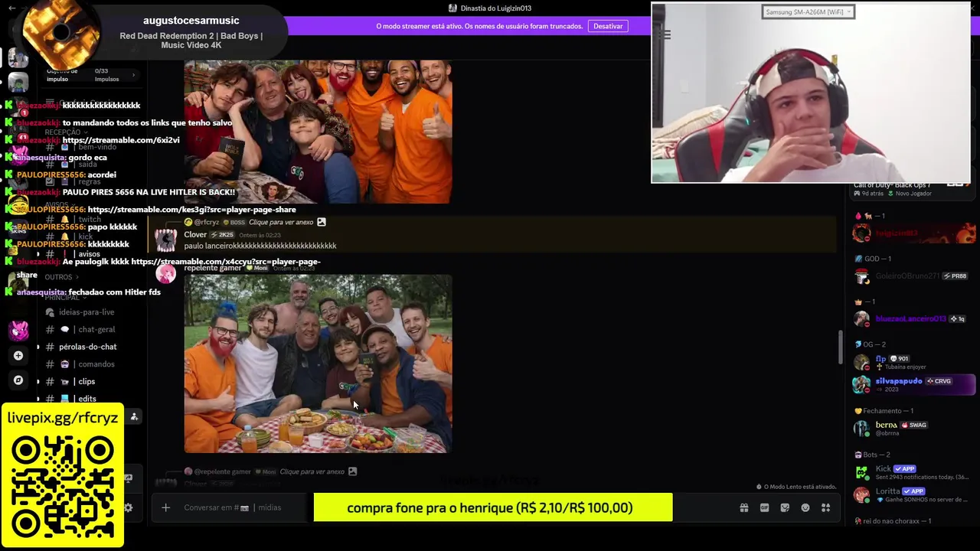Click 'Clique para ver anexo' on Clover's reply
980x551 pixels.
pos(281,222)
